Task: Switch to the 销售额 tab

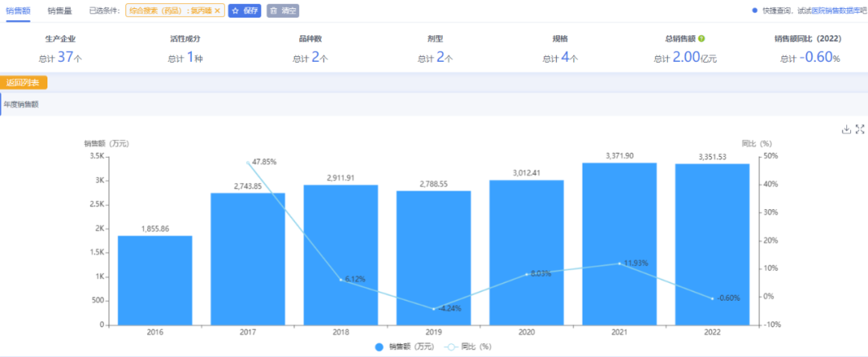Action: (x=18, y=10)
